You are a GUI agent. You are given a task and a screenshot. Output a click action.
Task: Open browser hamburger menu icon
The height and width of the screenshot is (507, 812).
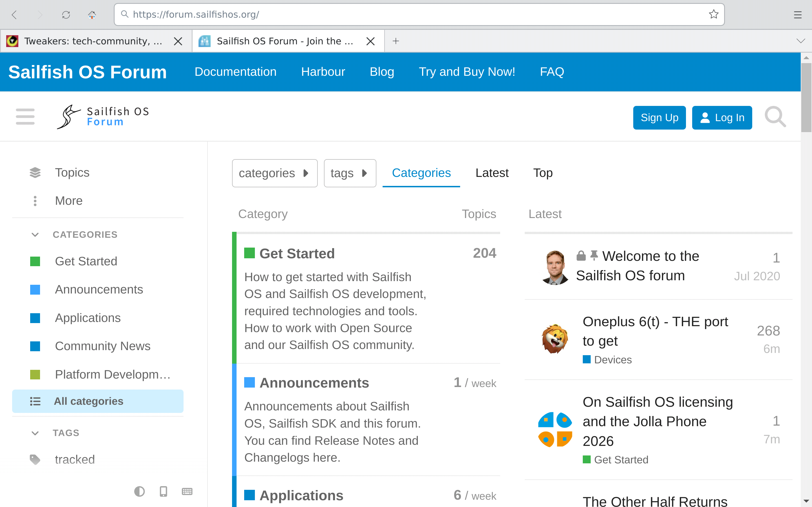point(798,14)
